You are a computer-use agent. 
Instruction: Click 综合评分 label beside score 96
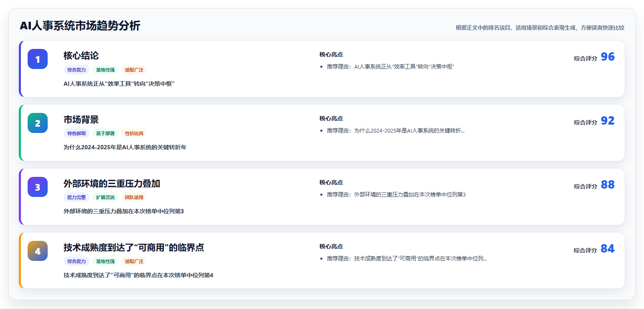tap(585, 59)
